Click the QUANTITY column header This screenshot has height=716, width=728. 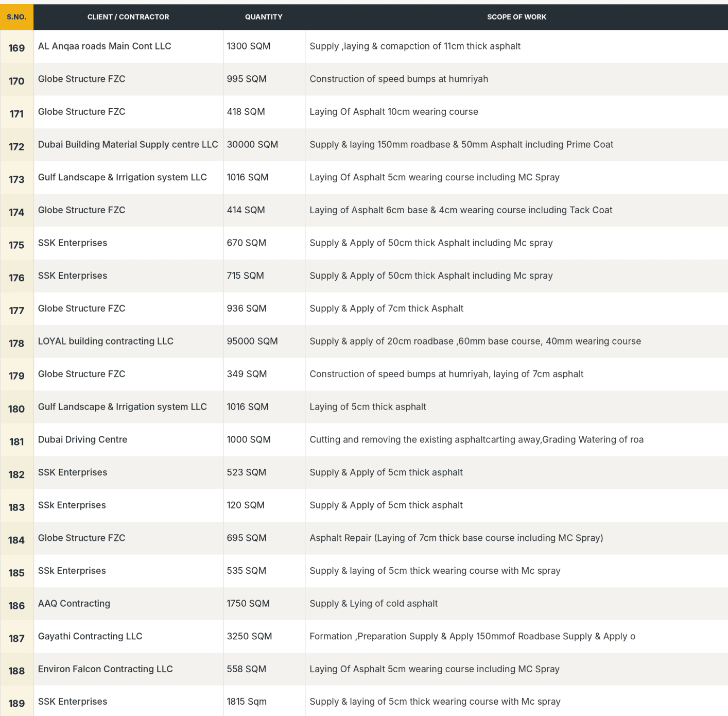[264, 17]
